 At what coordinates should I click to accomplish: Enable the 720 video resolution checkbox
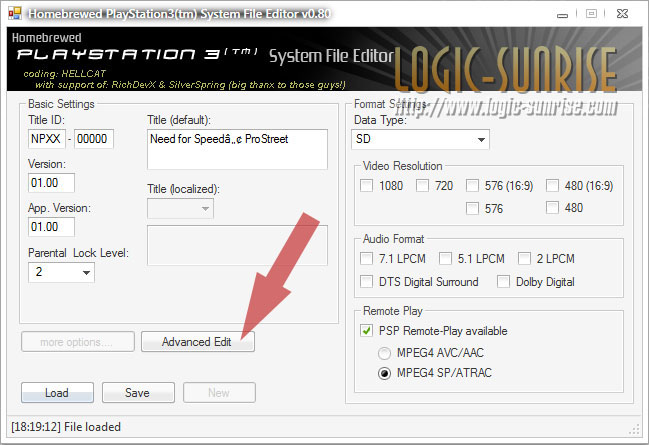click(x=422, y=185)
